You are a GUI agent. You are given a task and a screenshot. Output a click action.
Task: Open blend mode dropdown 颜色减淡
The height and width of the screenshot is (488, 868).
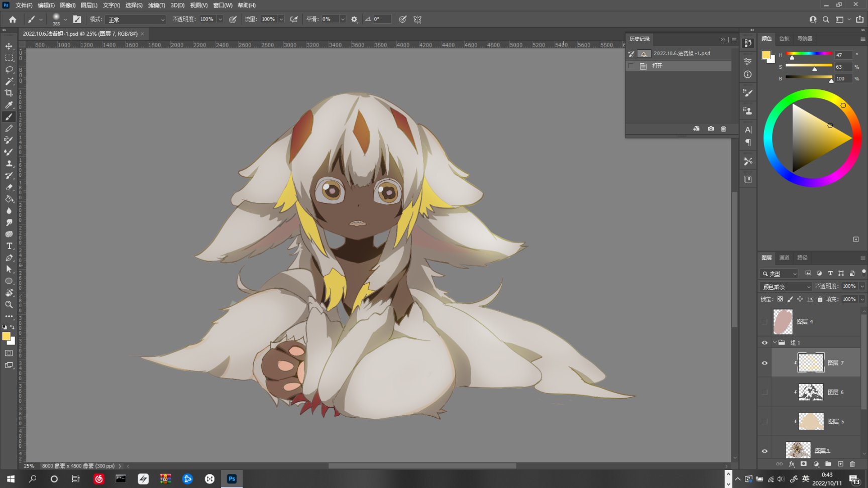(785, 287)
